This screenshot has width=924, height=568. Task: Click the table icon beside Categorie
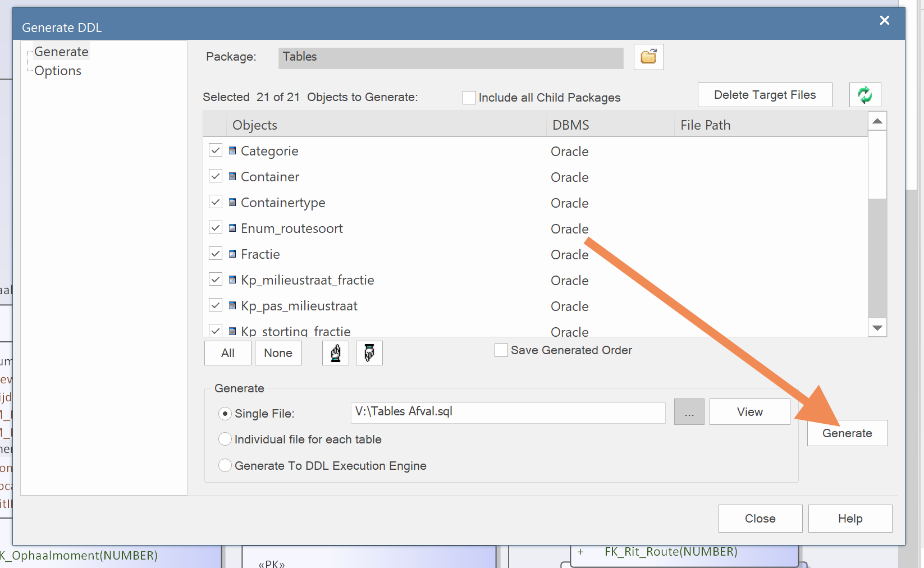pos(232,150)
